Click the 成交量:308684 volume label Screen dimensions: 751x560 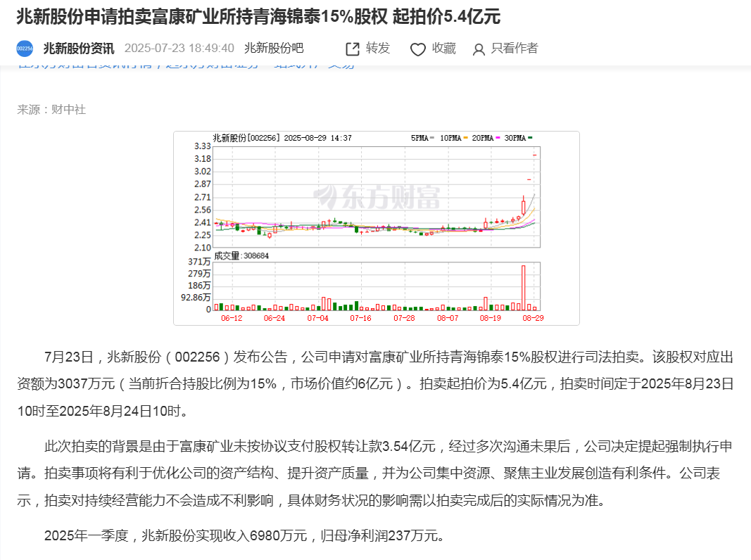241,256
